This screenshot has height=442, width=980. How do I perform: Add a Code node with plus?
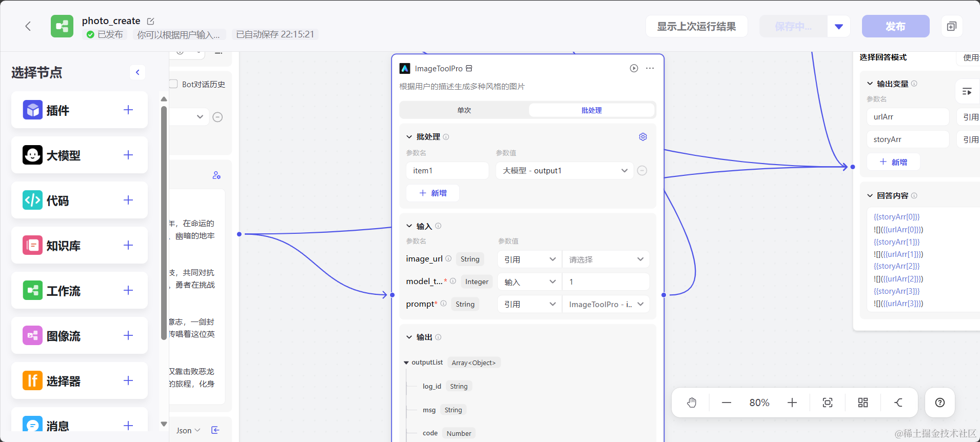pyautogui.click(x=128, y=200)
